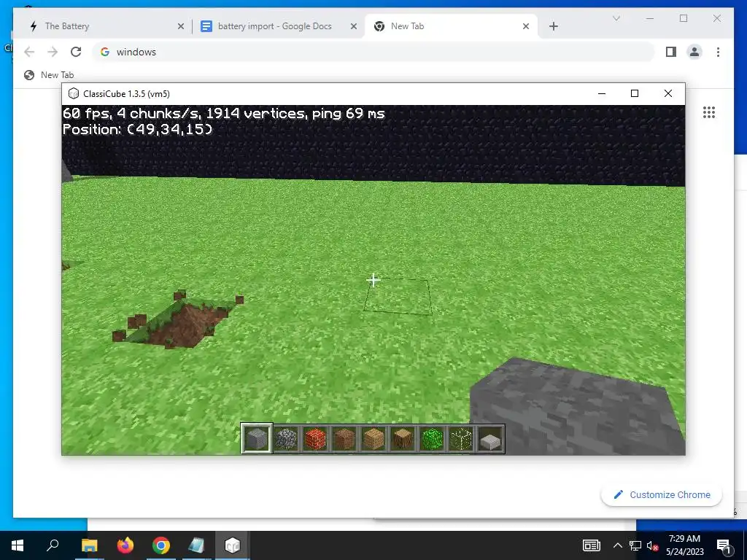Open Chrome three-dot menu
The image size is (747, 560).
(718, 52)
